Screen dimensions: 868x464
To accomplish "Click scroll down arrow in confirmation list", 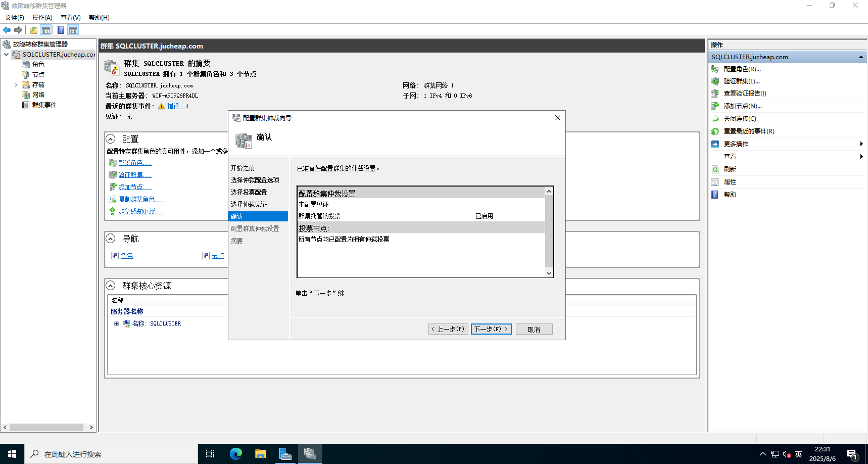I will [549, 273].
